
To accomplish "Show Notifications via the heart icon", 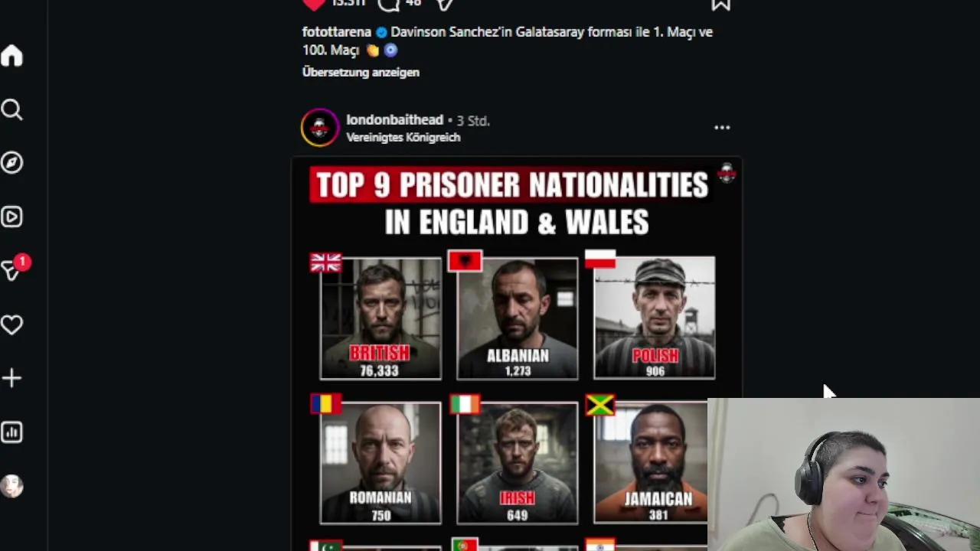I will (x=12, y=325).
